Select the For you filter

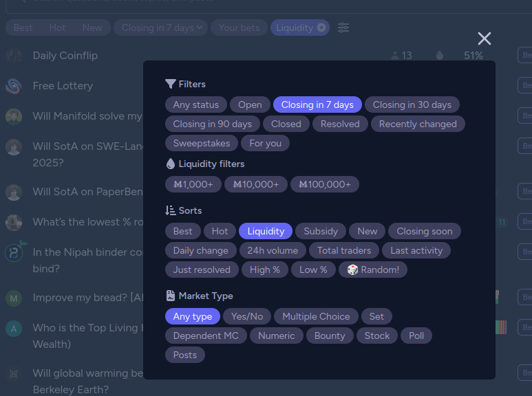266,144
